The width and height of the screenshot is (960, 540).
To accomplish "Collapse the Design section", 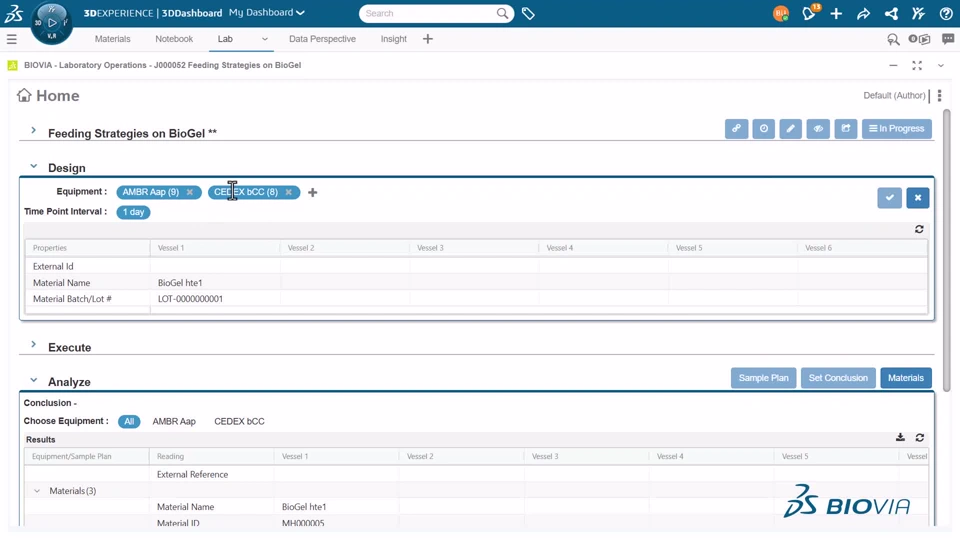I will pos(34,166).
